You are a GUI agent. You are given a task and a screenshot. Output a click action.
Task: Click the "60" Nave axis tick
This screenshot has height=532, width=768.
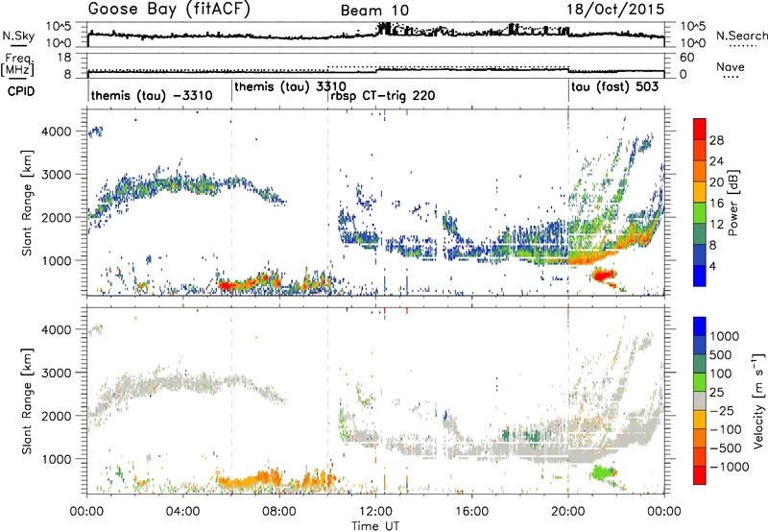(x=687, y=58)
